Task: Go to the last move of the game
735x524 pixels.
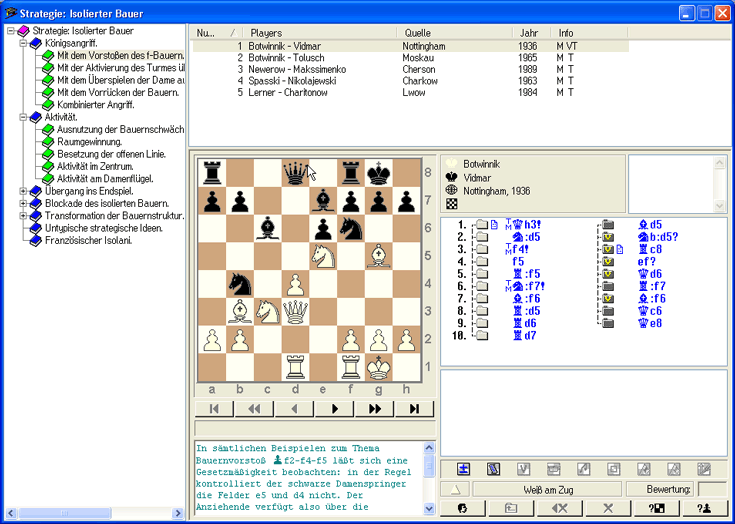Action: click(x=415, y=409)
